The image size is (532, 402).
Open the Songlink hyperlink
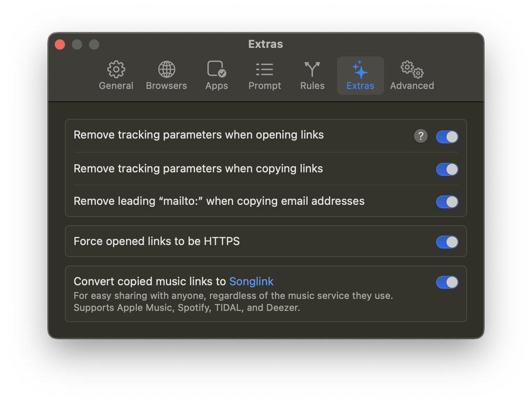[x=251, y=281]
